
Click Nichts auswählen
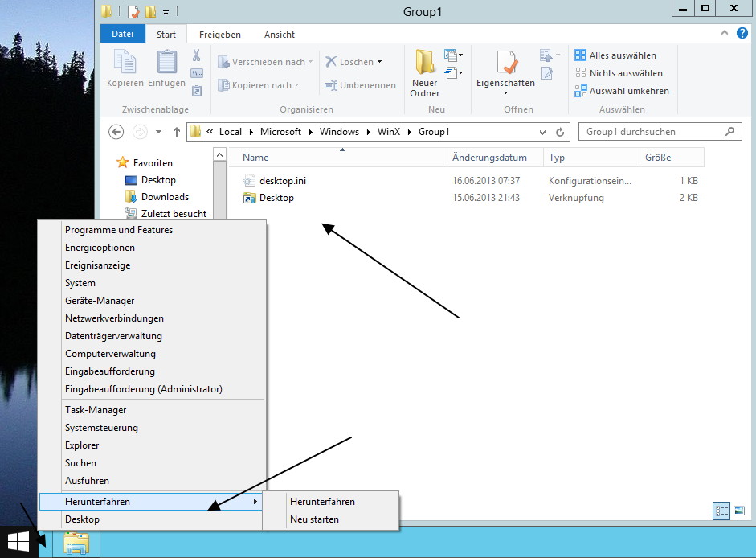[x=619, y=73]
